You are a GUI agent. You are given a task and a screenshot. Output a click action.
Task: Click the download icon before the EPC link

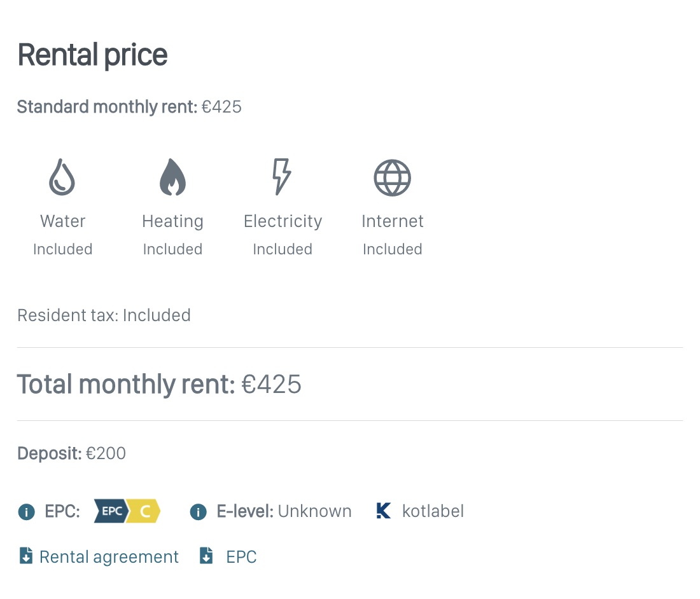pos(206,557)
